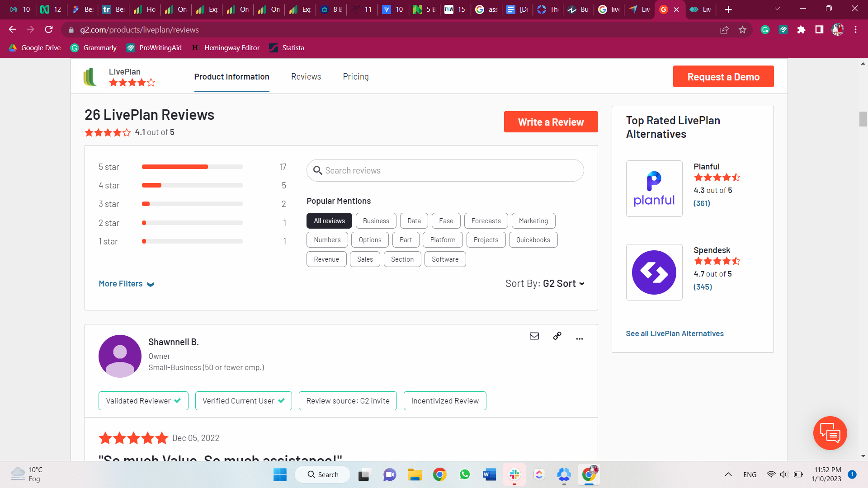Viewport: 868px width, 488px height.
Task: Reload the page with refresh icon
Action: pyautogui.click(x=49, y=30)
